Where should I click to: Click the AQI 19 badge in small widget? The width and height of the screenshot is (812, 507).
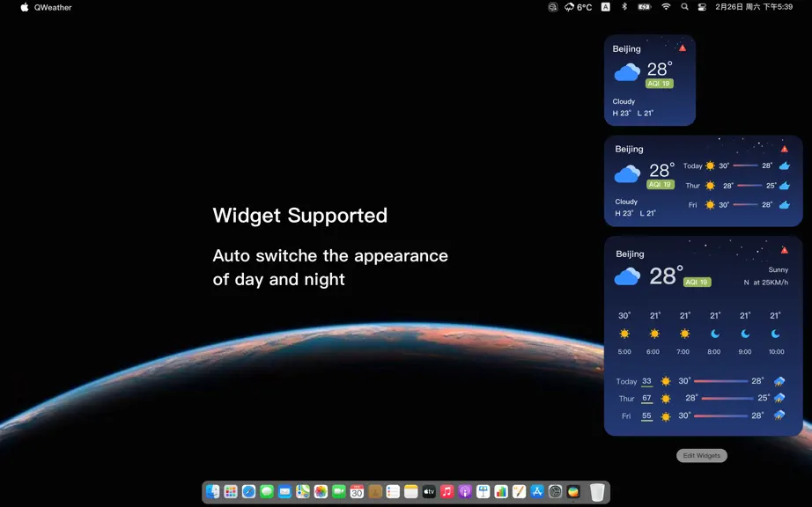click(x=660, y=84)
